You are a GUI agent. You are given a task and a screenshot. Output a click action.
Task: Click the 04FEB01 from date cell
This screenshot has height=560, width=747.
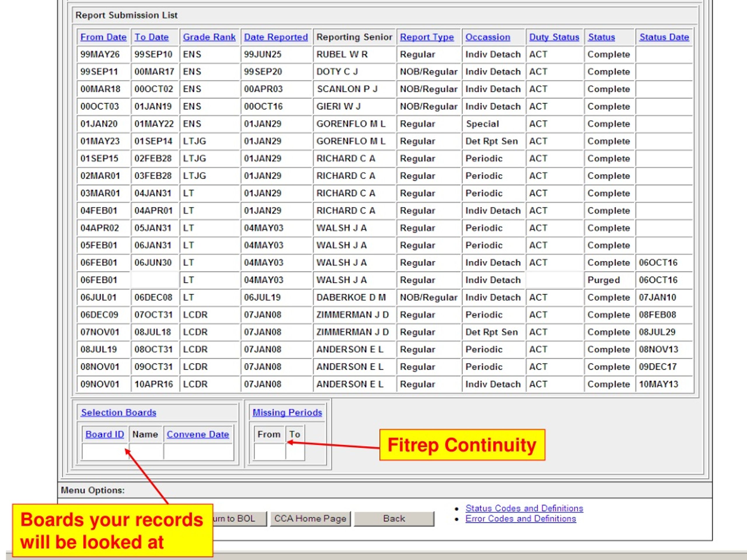103,211
